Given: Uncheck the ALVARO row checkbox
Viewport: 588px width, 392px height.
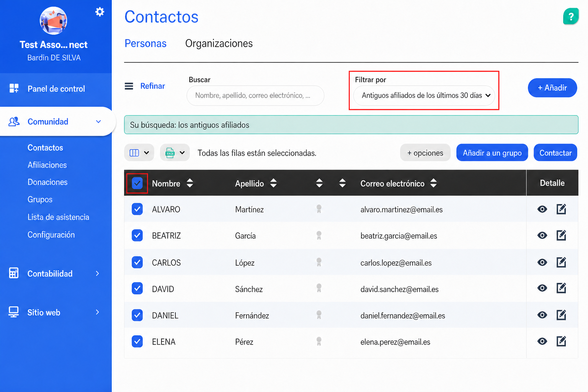Looking at the screenshot, I should point(137,209).
